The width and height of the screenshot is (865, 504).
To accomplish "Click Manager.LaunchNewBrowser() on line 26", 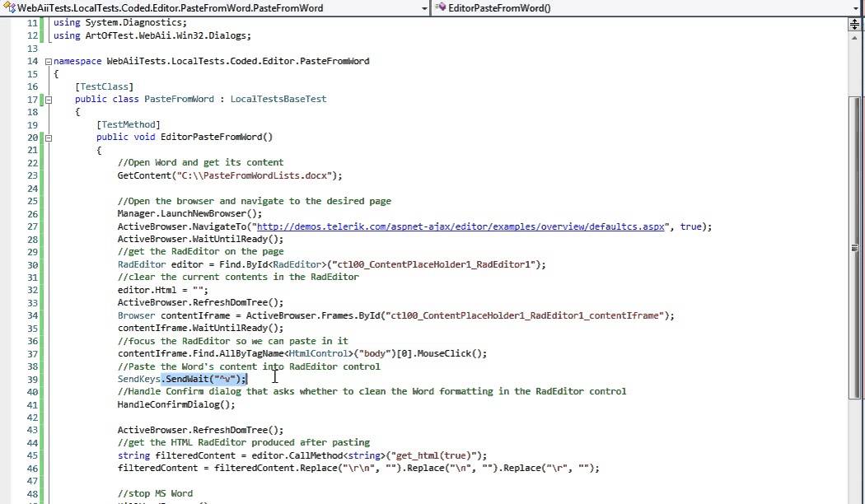I will point(189,214).
